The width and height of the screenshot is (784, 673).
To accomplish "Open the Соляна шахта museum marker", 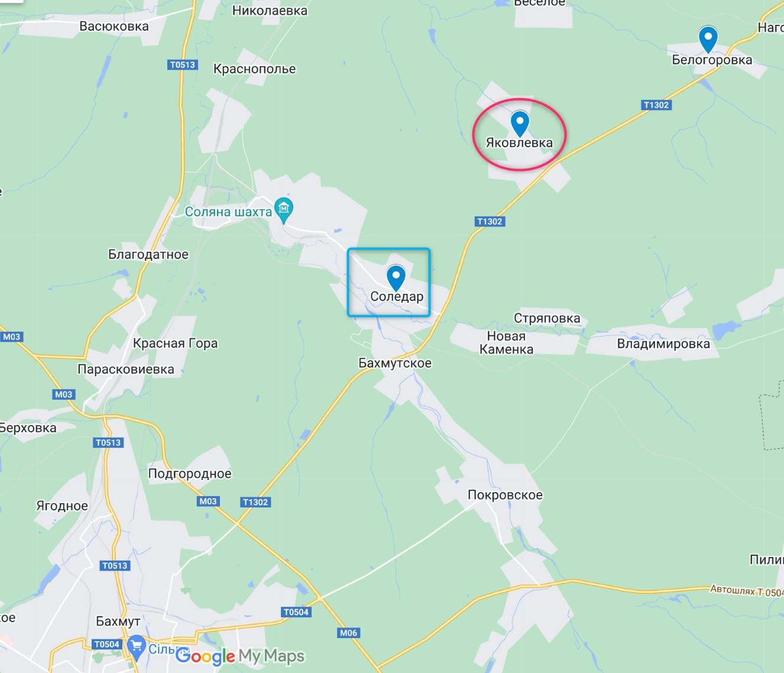I will coord(284,211).
